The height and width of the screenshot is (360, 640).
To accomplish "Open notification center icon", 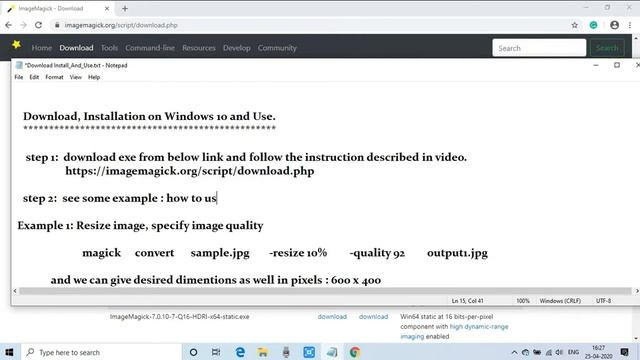I will [624, 352].
